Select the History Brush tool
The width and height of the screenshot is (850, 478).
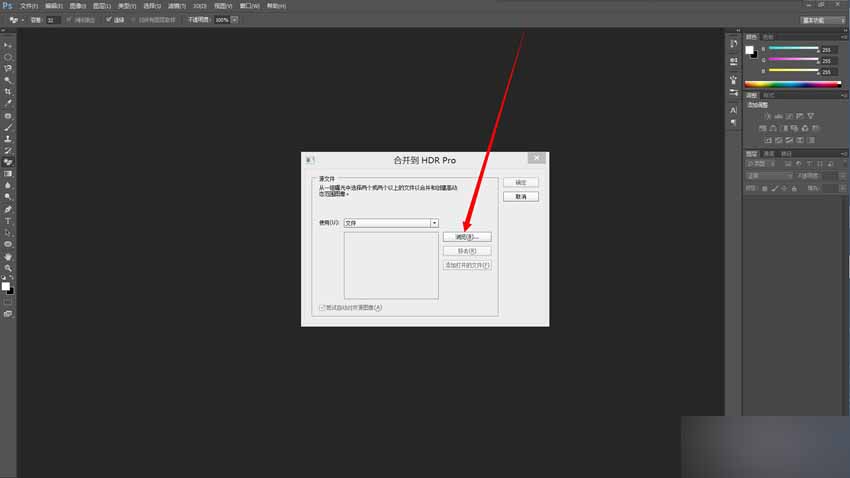(8, 150)
